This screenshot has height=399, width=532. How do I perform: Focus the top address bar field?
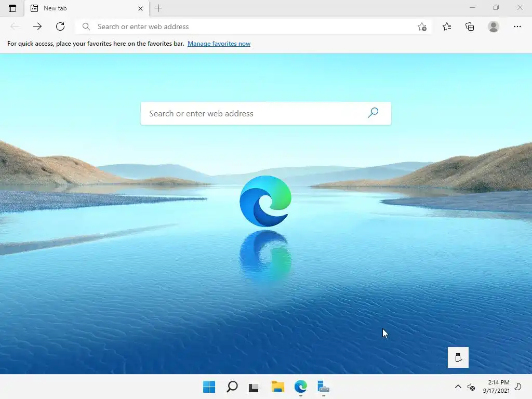pos(253,26)
